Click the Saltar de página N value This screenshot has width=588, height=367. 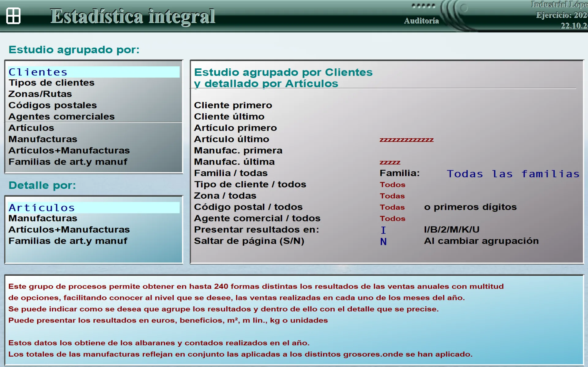[383, 242]
